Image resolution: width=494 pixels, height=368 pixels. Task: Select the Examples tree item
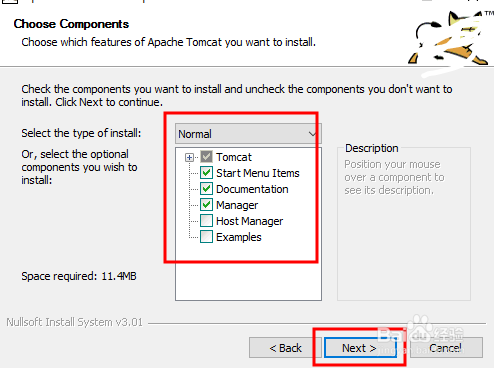click(239, 237)
